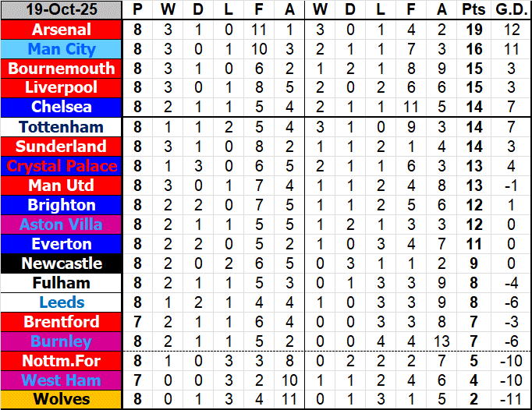This screenshot has width=532, height=410.
Task: Click the Pts column header
Action: (x=473, y=10)
